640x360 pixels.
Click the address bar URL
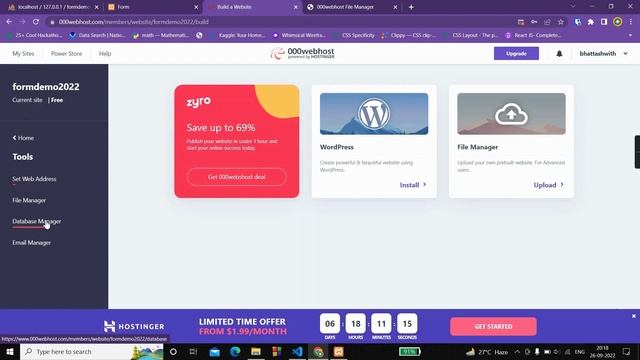tap(133, 22)
